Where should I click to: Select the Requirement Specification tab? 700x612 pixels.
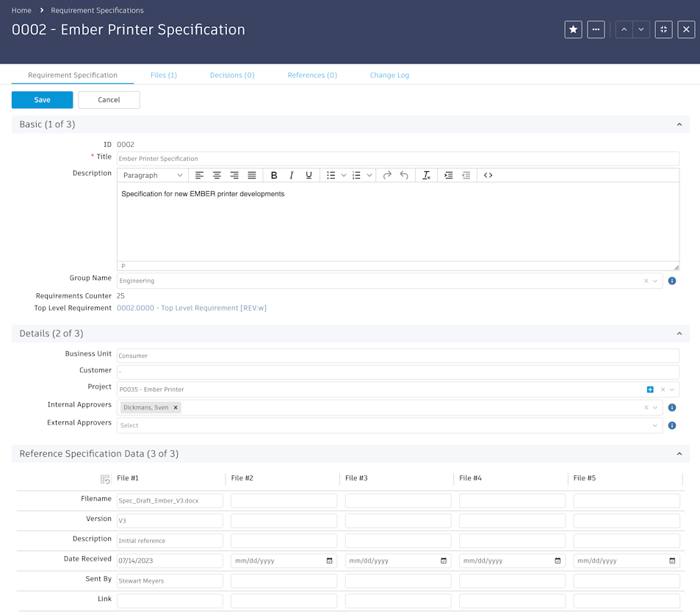(73, 75)
